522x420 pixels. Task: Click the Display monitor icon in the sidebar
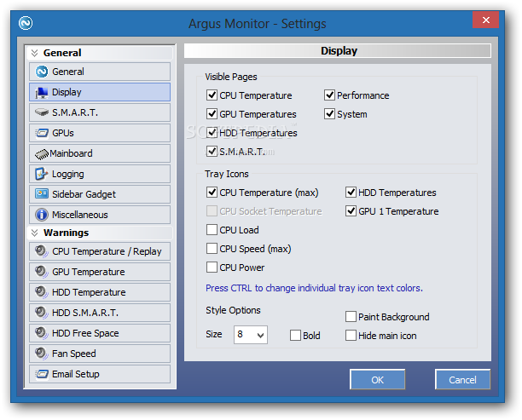coord(42,92)
